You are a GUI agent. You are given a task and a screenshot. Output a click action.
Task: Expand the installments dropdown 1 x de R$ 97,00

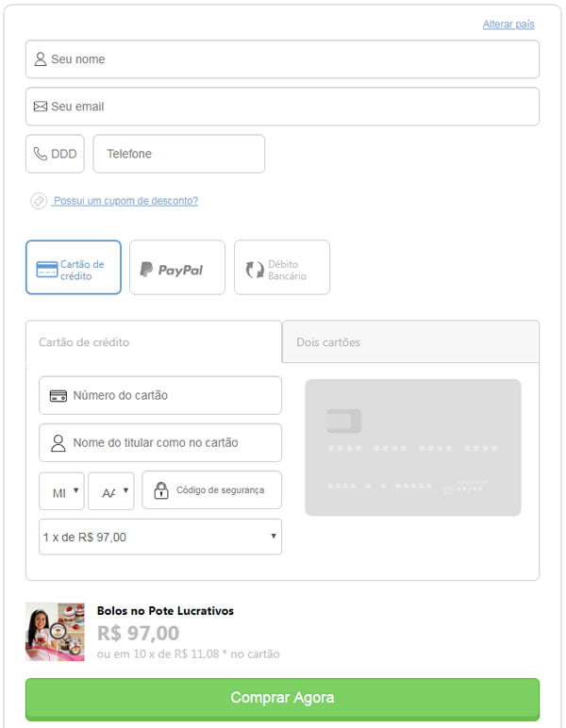coord(160,537)
